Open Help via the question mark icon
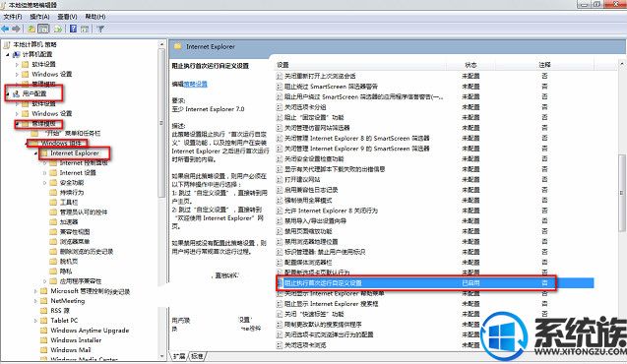 coord(73,29)
